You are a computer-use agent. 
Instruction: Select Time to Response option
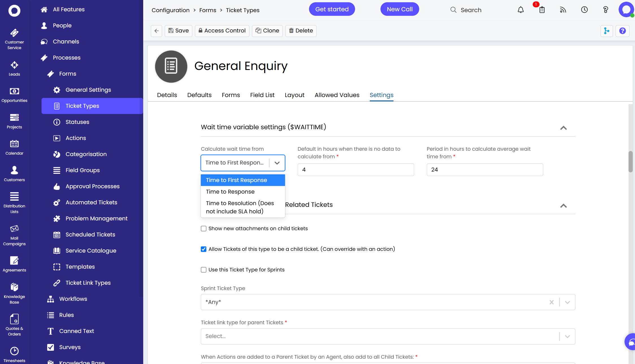(230, 192)
